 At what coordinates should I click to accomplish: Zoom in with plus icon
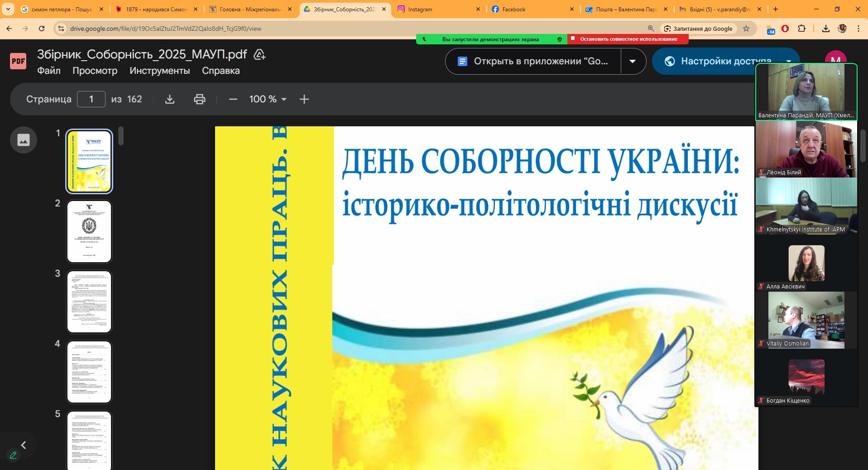(x=304, y=99)
